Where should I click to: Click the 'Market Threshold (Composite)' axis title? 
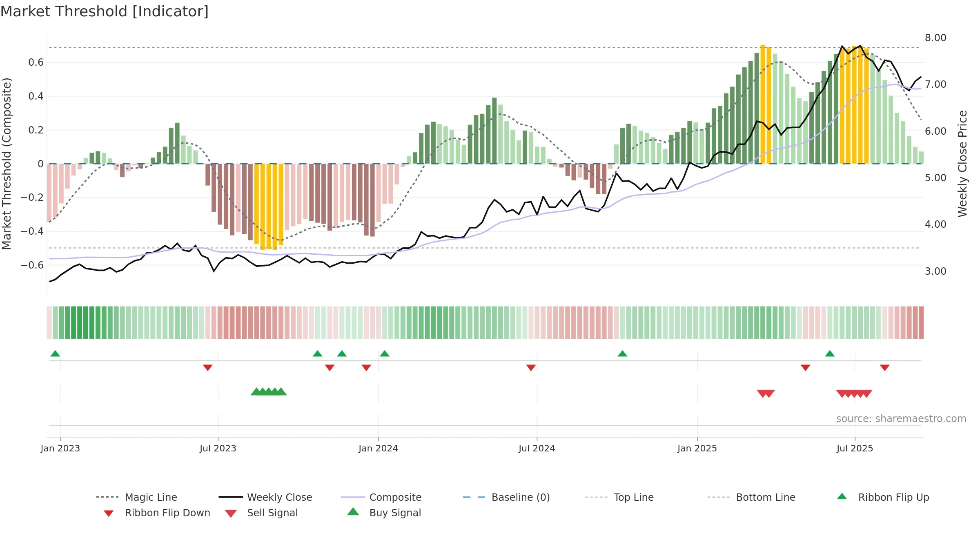(x=7, y=164)
